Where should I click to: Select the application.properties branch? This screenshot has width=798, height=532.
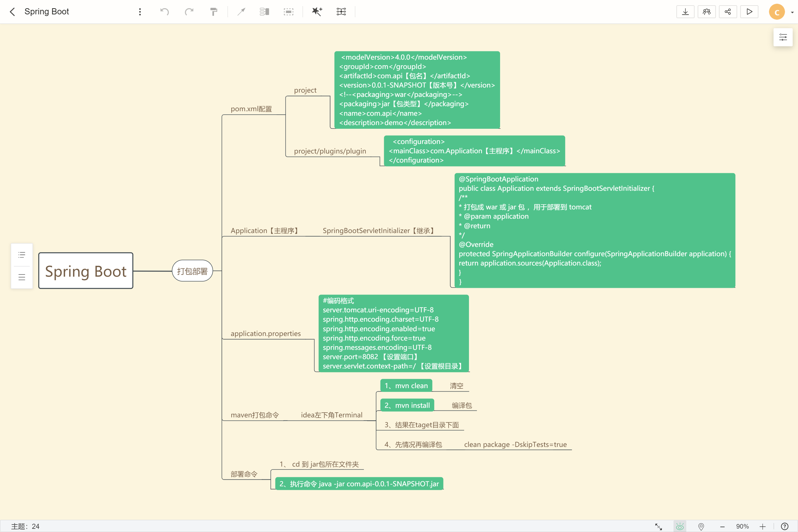pyautogui.click(x=266, y=334)
